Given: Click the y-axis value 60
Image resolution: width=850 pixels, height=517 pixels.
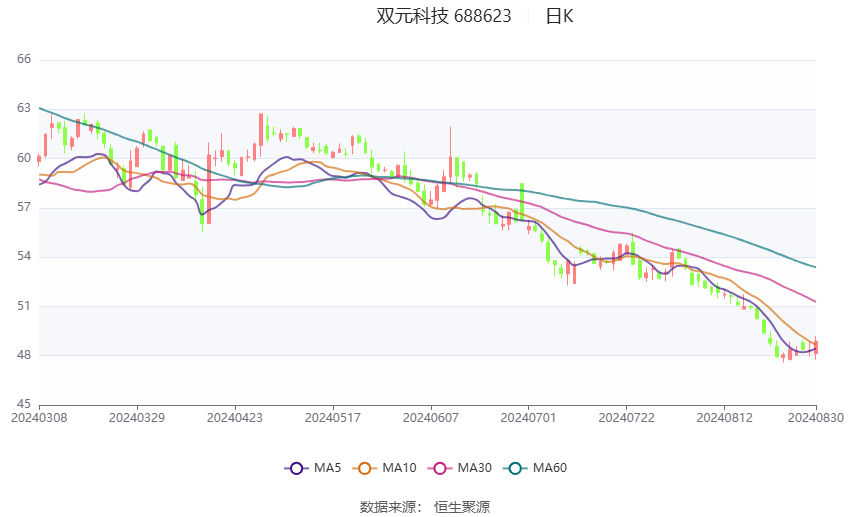Looking at the screenshot, I should point(24,158).
